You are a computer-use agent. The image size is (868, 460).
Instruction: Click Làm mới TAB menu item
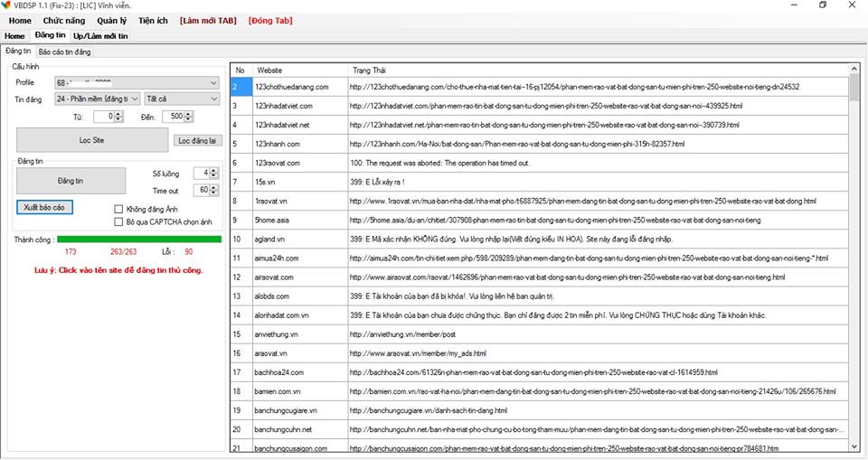208,21
